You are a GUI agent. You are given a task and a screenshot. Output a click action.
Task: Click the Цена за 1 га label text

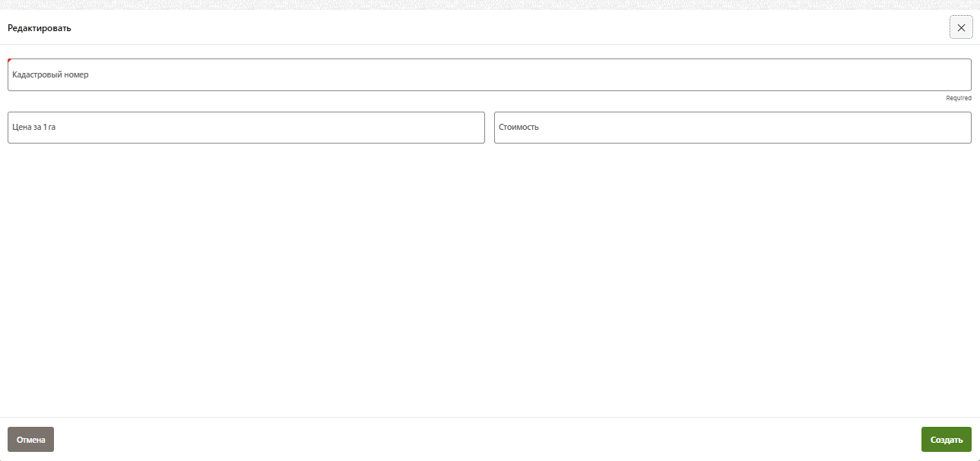[34, 128]
